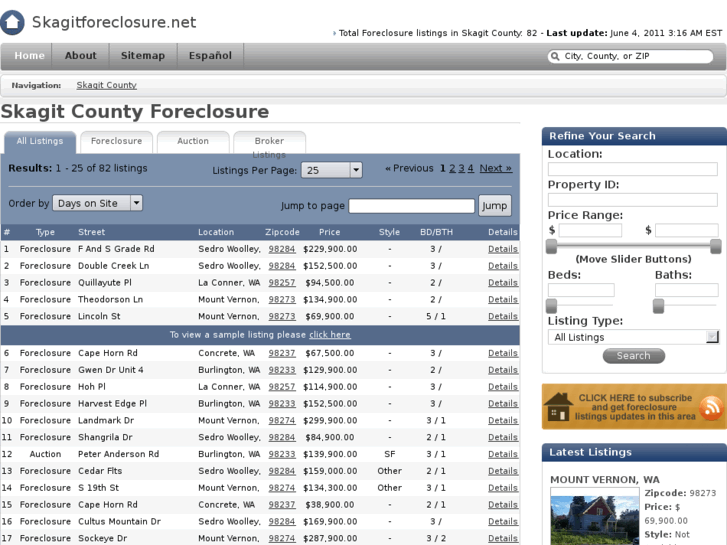
Task: Click the Baths input field
Action: point(687,290)
